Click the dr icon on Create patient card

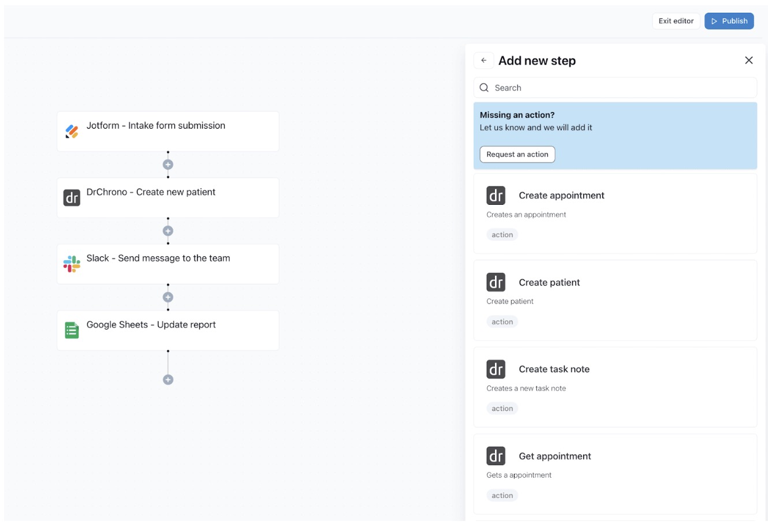click(x=495, y=282)
